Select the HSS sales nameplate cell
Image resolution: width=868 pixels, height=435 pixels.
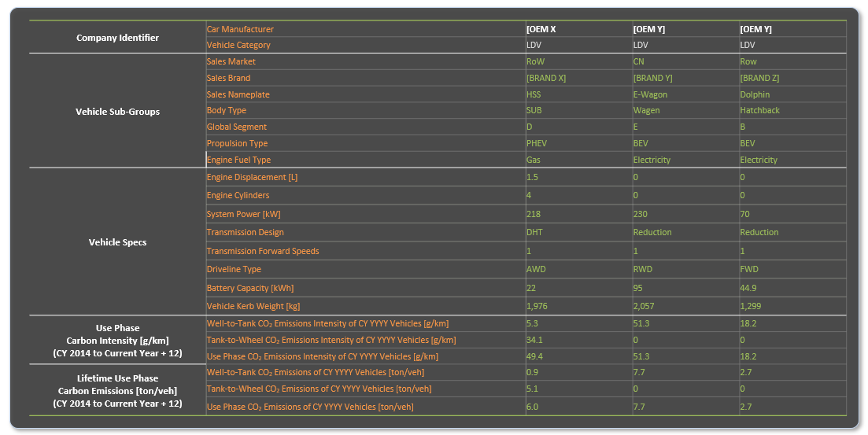(x=534, y=94)
